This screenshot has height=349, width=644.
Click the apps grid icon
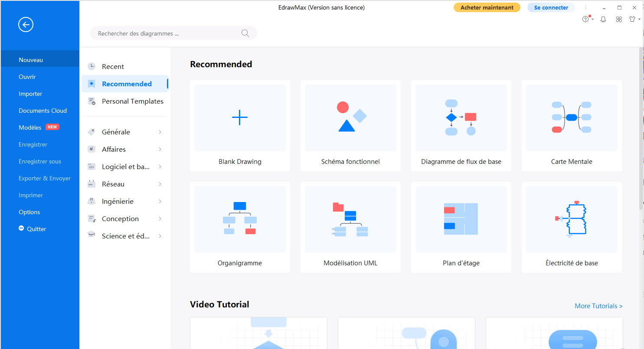coord(619,19)
